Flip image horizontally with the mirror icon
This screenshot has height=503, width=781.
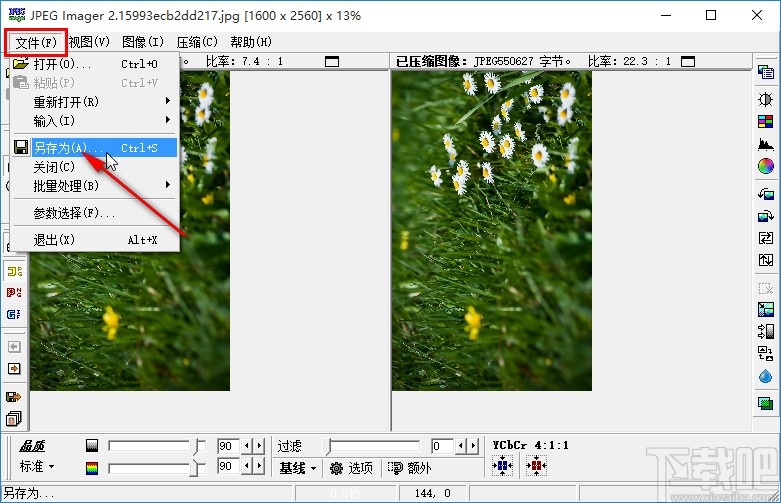pyautogui.click(x=766, y=238)
